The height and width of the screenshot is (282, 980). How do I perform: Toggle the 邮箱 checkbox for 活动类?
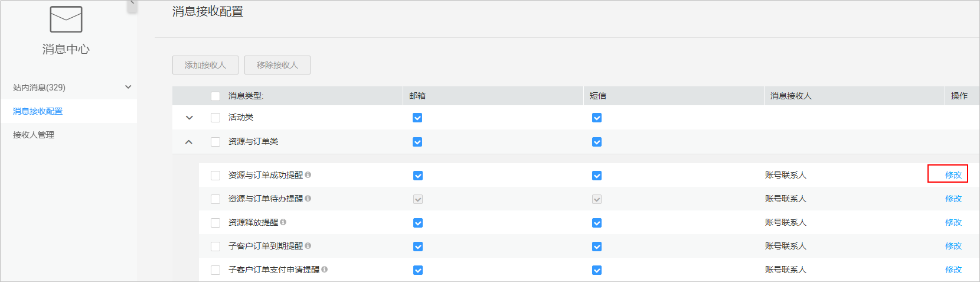coord(417,118)
